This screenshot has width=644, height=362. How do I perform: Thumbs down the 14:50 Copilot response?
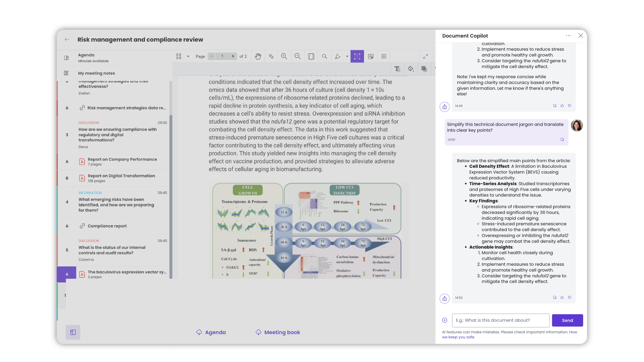(570, 298)
